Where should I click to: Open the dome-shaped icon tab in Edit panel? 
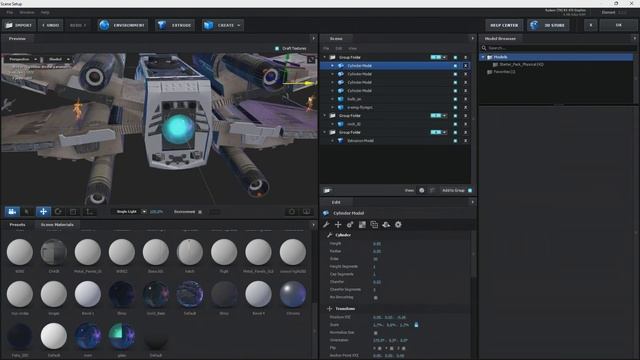coord(386,224)
